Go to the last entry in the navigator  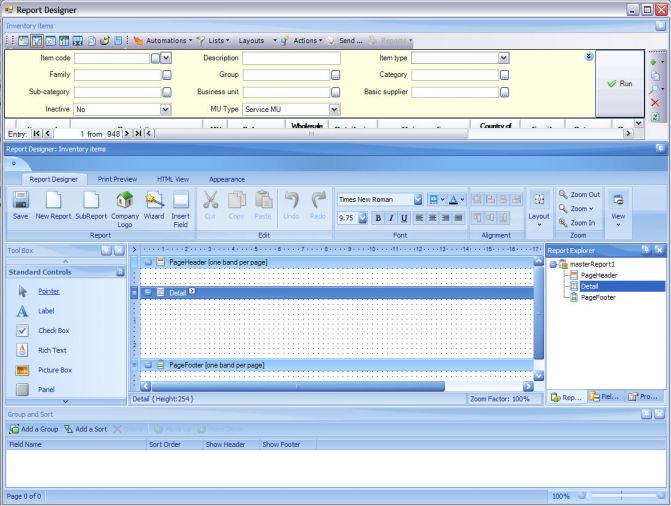(x=138, y=134)
